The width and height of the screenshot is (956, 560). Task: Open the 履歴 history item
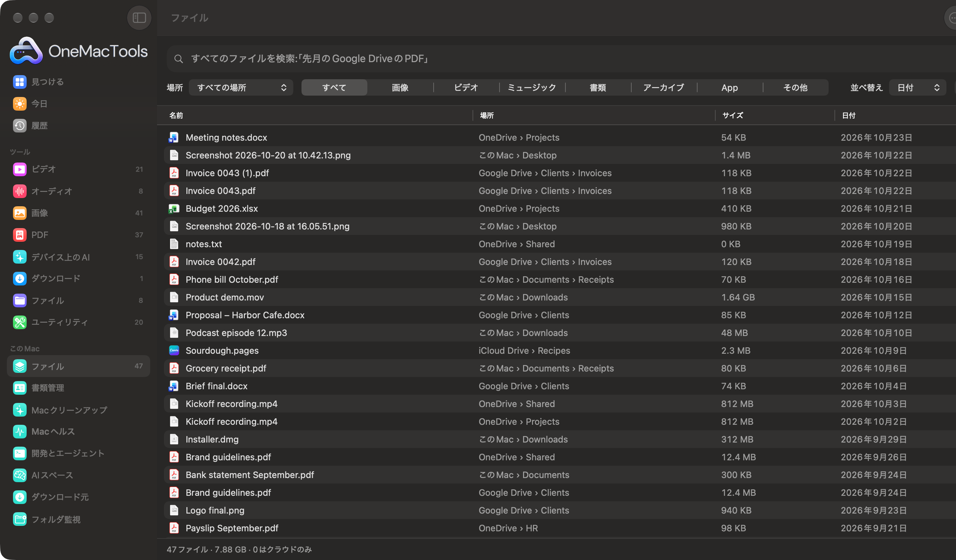(79, 126)
